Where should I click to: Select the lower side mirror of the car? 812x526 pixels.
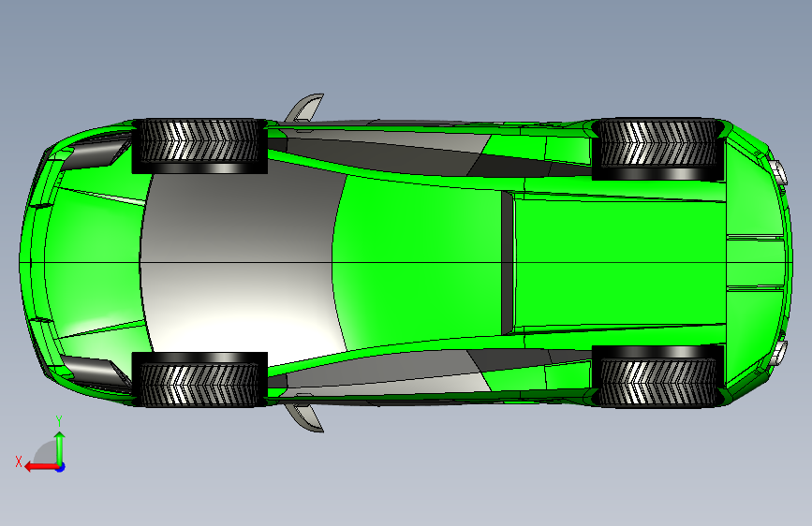pos(304,417)
